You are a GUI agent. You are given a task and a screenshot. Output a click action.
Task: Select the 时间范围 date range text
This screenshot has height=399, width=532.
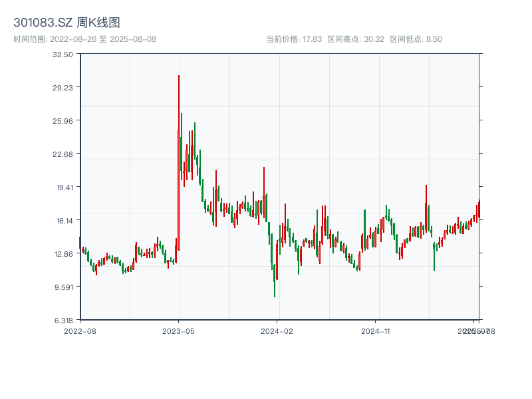point(85,39)
